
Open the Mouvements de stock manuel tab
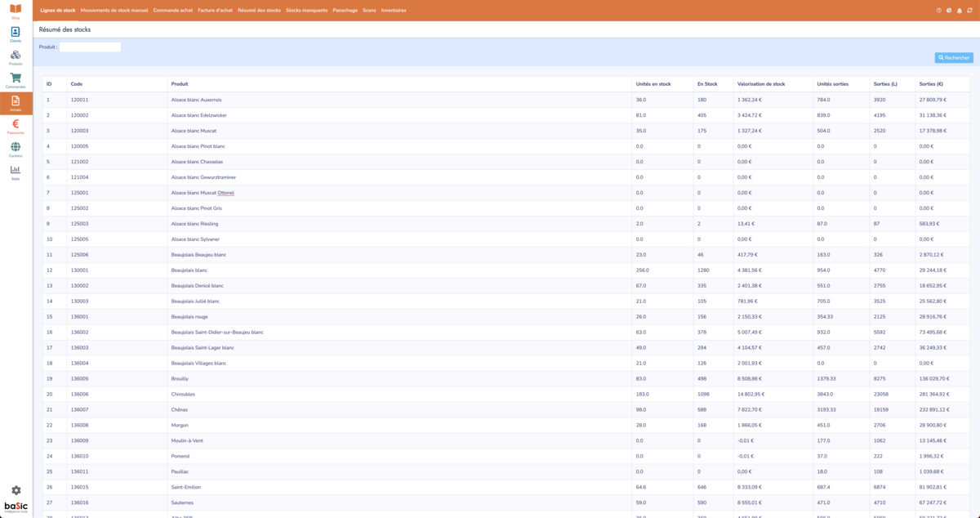coord(114,11)
